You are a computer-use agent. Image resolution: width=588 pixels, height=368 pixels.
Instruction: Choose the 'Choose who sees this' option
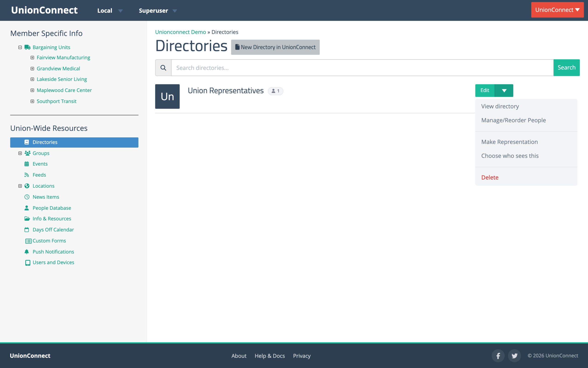click(510, 156)
